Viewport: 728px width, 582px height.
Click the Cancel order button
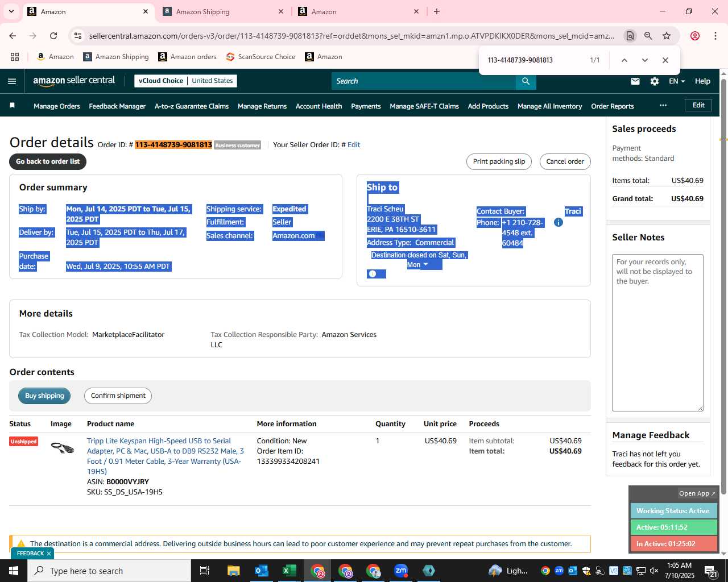[565, 161]
